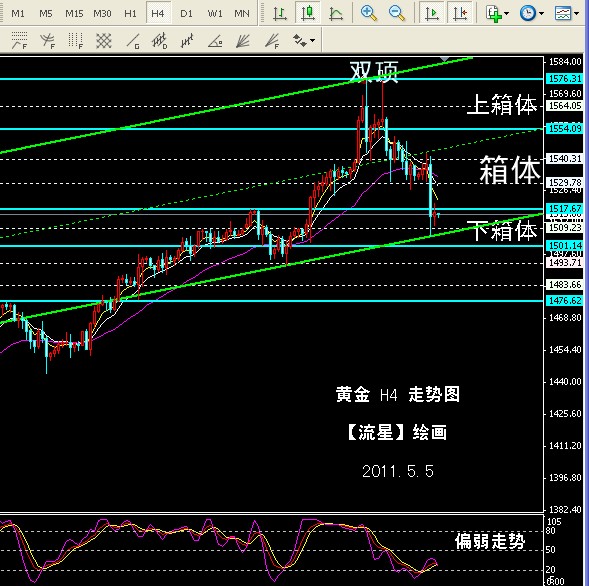Click the 【流星】绘画 text label
Screen dimensions: 589x586
(396, 432)
